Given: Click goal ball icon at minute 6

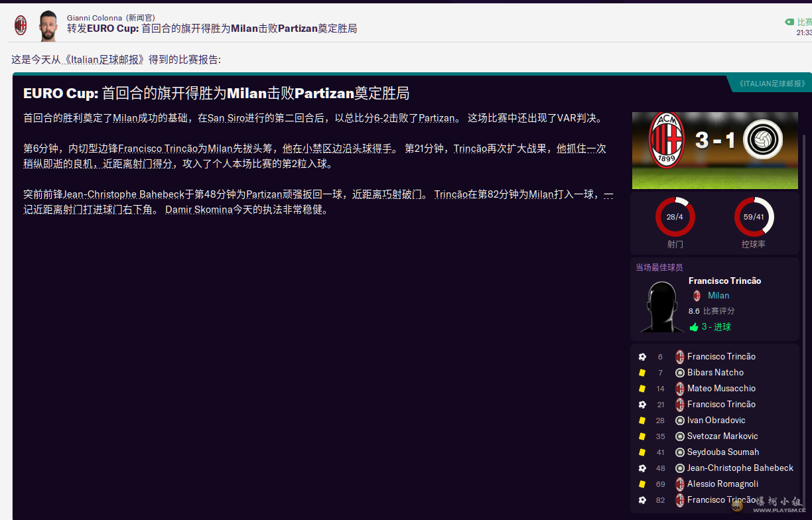Looking at the screenshot, I should pyautogui.click(x=642, y=357).
